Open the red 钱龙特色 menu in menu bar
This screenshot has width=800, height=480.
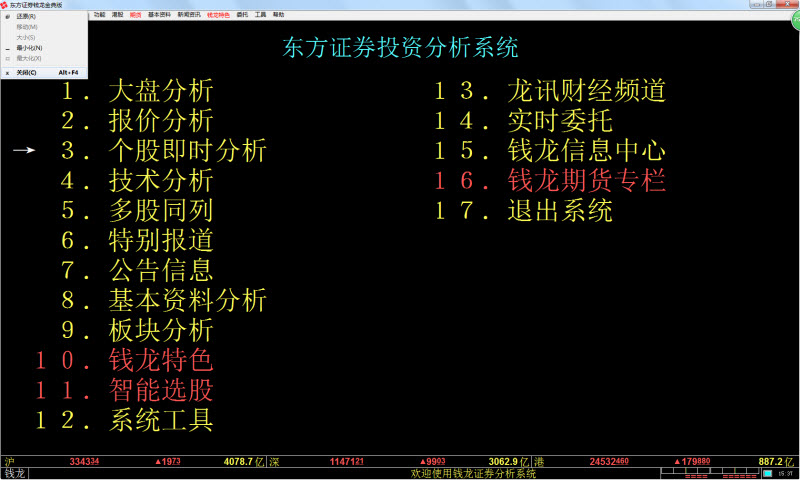point(218,15)
